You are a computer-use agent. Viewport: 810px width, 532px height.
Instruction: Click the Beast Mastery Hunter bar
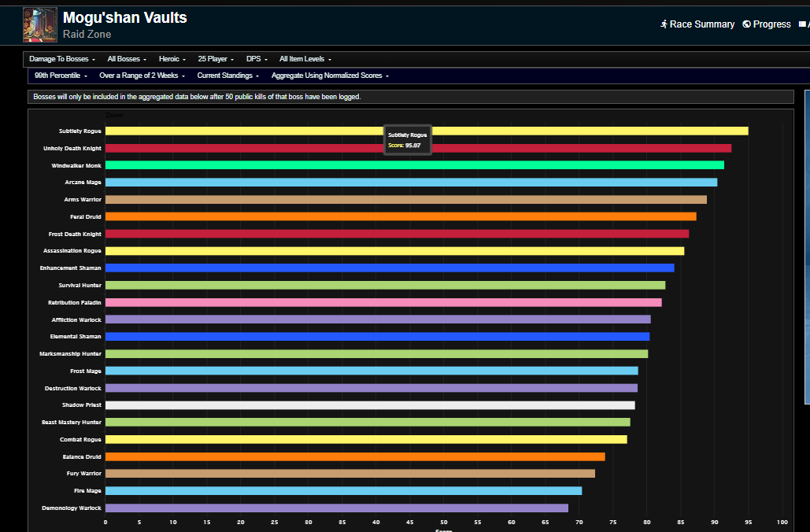[x=368, y=422]
